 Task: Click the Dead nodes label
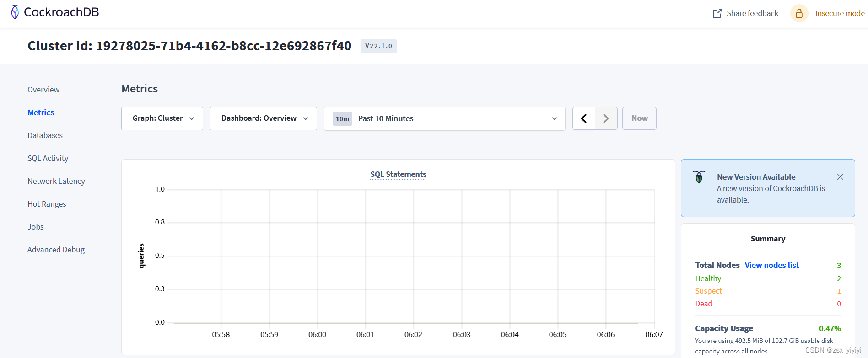pos(704,304)
